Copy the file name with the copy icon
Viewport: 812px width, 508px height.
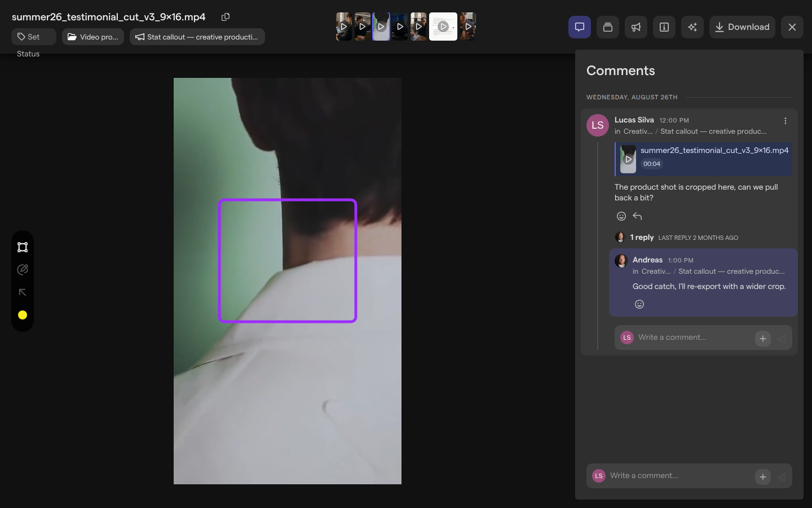point(226,17)
